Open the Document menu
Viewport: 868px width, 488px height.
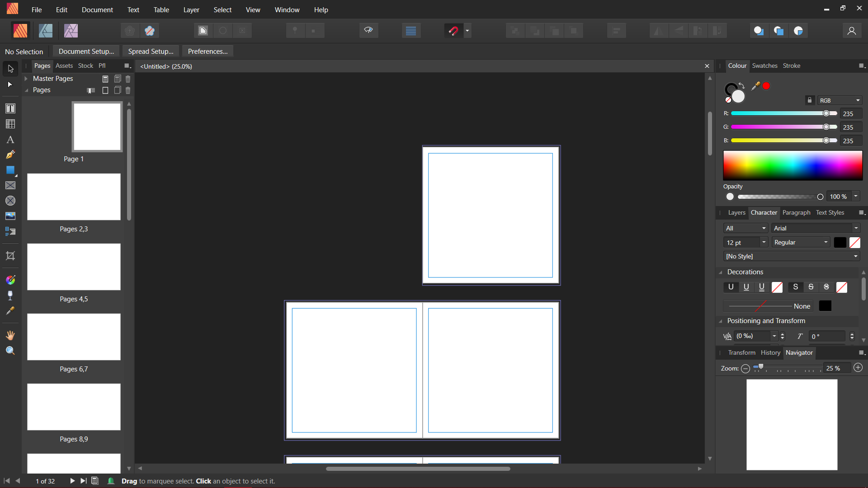click(97, 9)
